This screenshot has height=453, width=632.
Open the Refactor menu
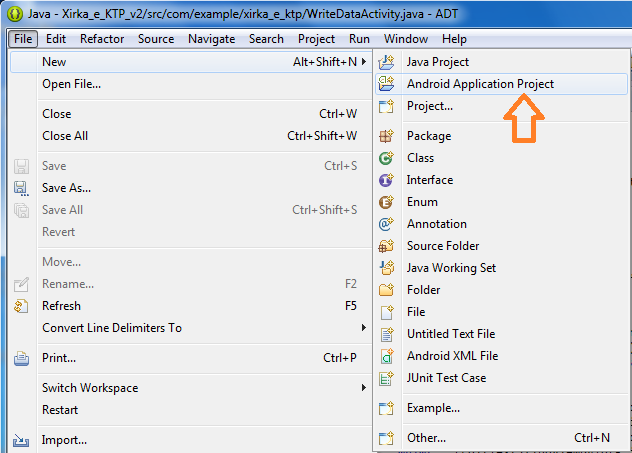[x=102, y=39]
